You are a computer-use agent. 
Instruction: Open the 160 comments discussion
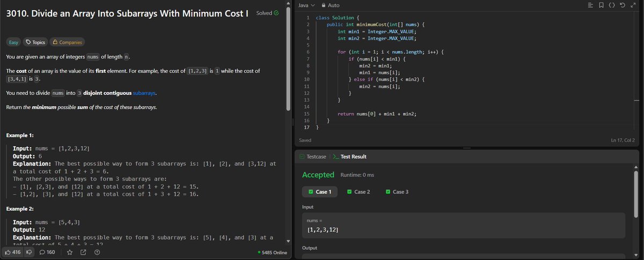pos(47,252)
